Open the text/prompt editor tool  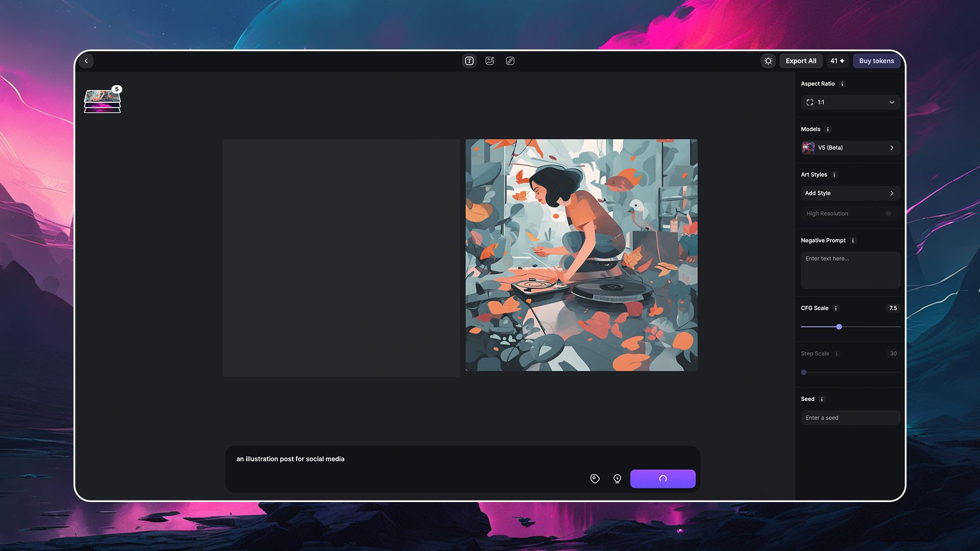click(x=469, y=61)
